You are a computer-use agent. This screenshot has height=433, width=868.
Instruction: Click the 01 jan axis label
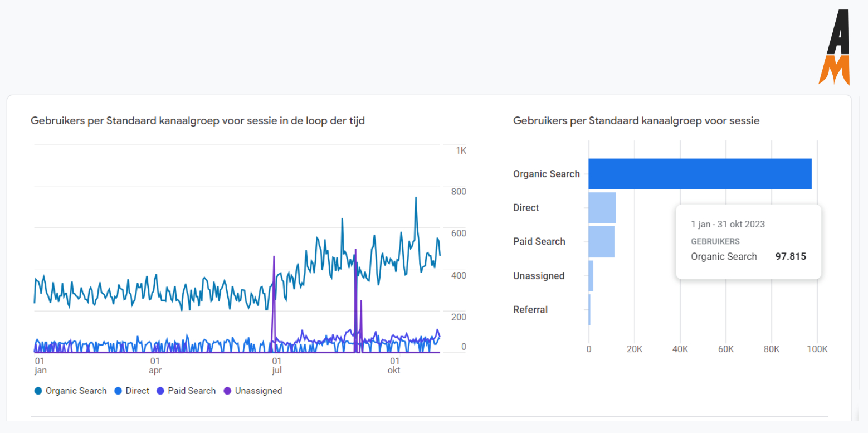(40, 366)
